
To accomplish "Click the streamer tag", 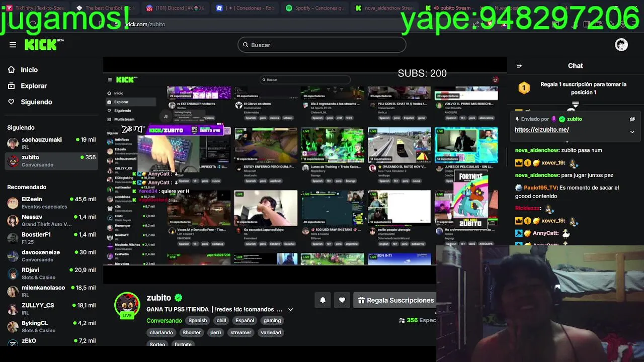I will (241, 333).
